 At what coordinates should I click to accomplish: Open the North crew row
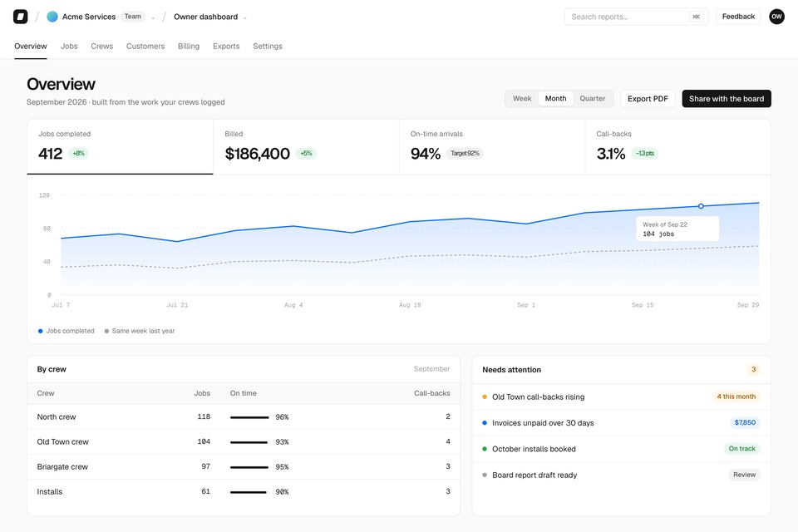tap(244, 417)
